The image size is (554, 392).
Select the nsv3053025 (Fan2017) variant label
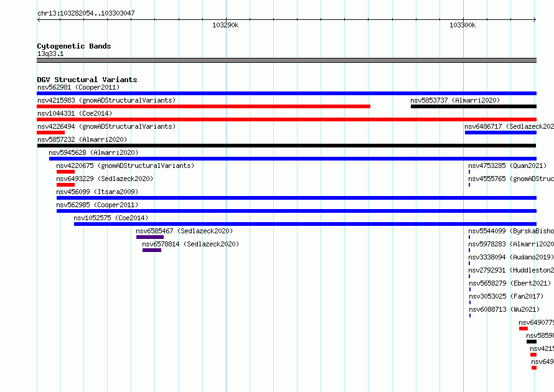(x=506, y=296)
